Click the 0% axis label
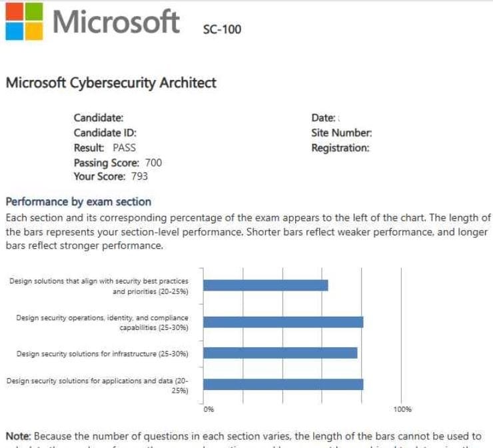This screenshot has height=448, width=493. pyautogui.click(x=209, y=409)
